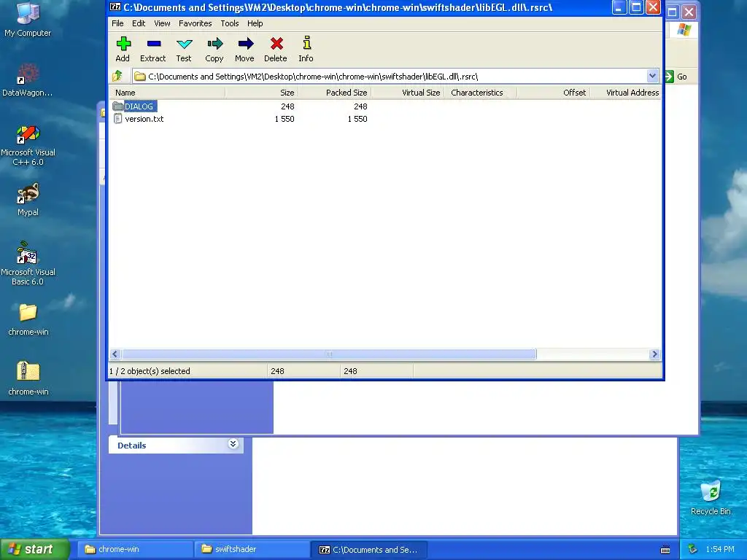The width and height of the screenshot is (747, 560).
Task: Click the horizontal scrollbar right arrow
Action: 654,354
